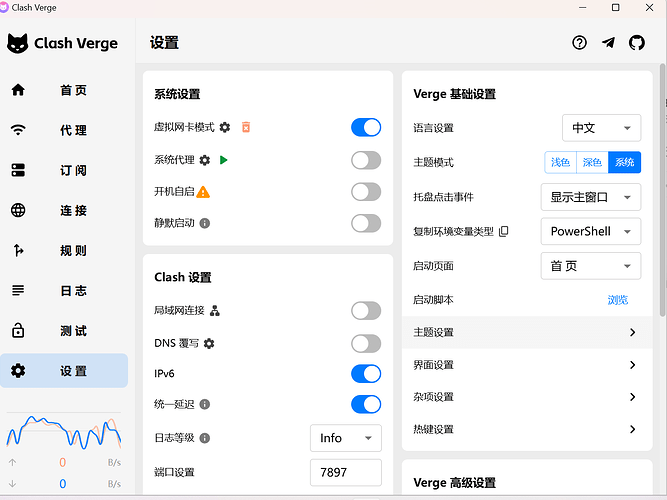The height and width of the screenshot is (500, 667).
Task: Go to 日志 in the sidebar
Action: tap(64, 291)
